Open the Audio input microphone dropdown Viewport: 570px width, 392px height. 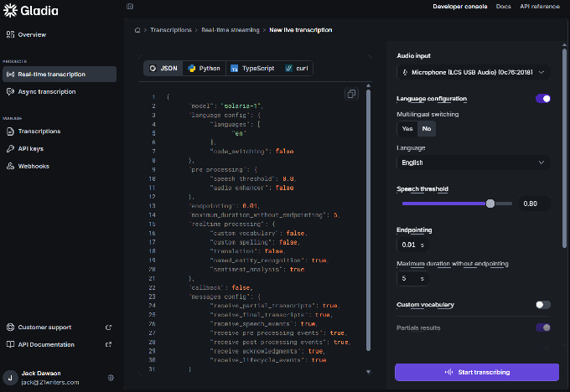point(474,72)
